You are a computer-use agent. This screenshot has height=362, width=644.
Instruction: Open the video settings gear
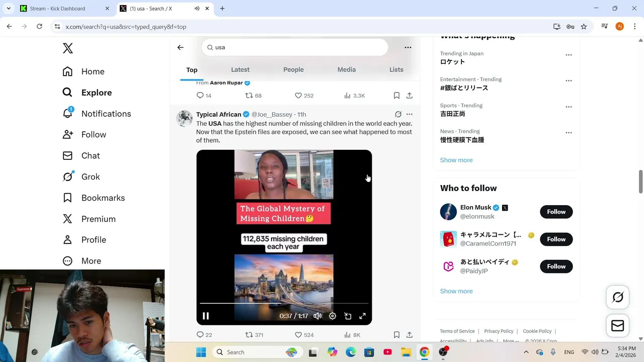[x=333, y=316]
